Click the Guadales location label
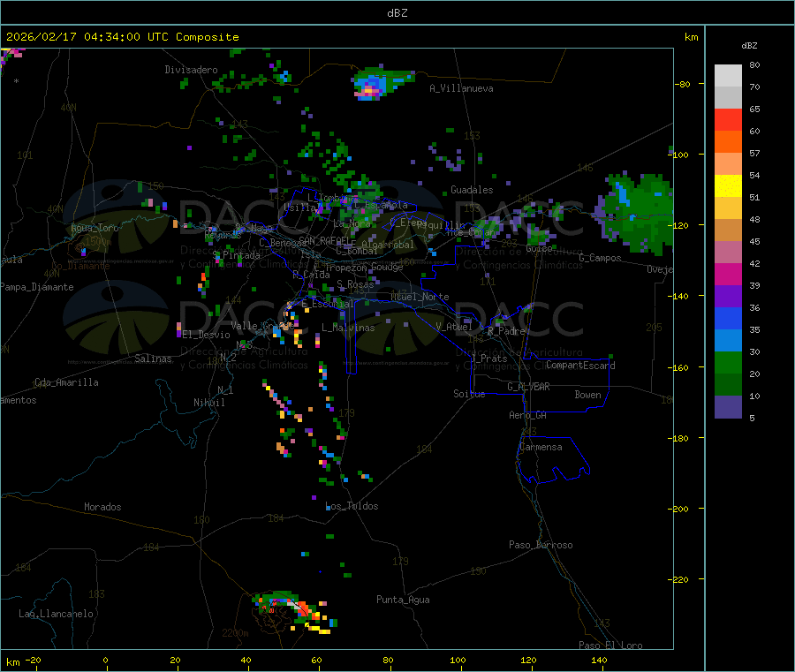 point(472,190)
